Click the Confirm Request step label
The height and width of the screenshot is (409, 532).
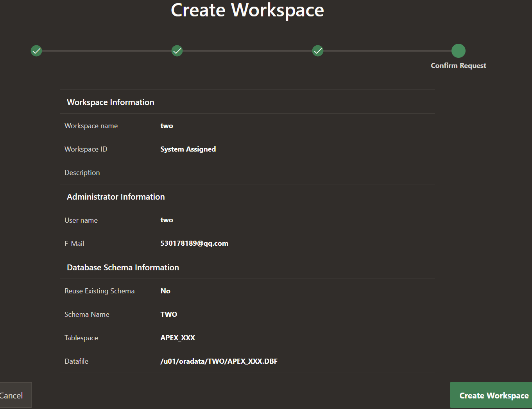point(459,66)
